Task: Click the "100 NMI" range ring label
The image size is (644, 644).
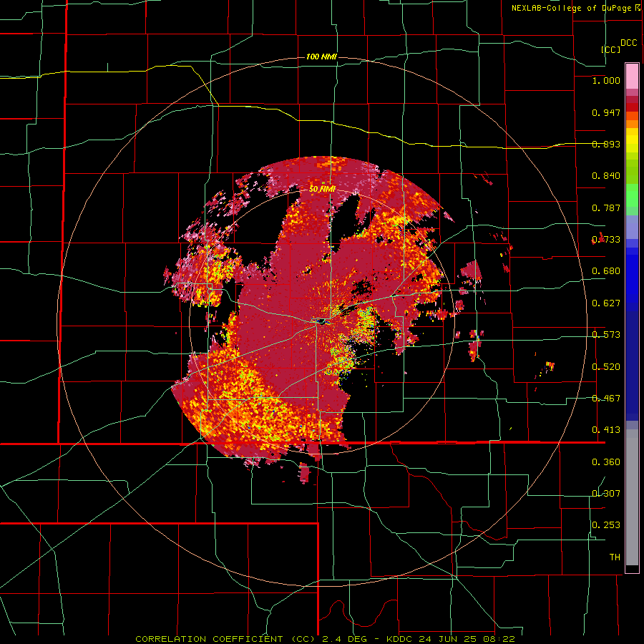Action: [x=321, y=57]
